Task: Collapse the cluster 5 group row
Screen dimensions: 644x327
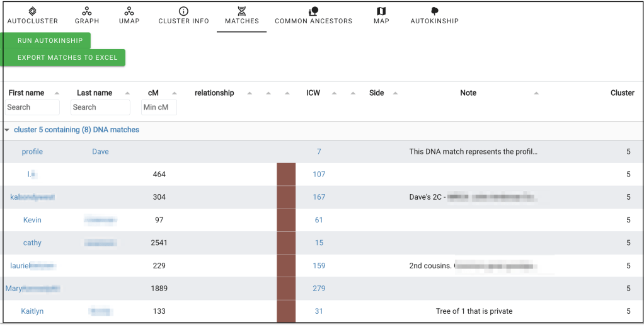Action: [7, 130]
